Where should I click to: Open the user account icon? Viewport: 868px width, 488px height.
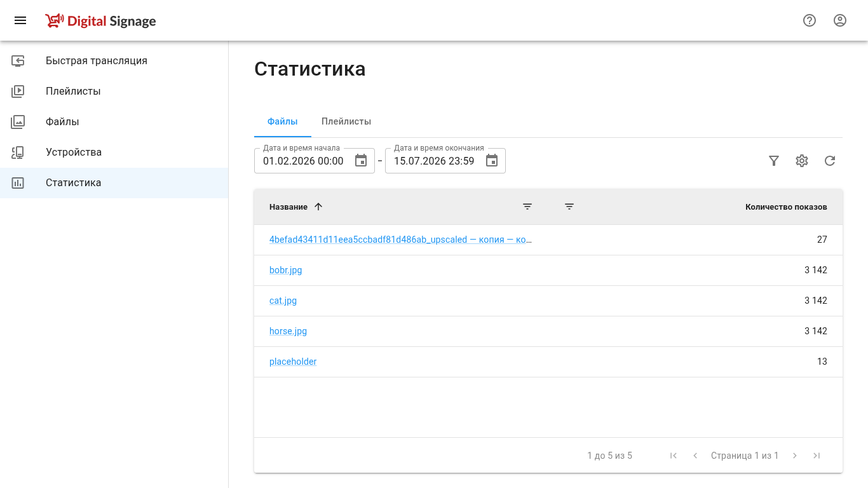tap(840, 20)
